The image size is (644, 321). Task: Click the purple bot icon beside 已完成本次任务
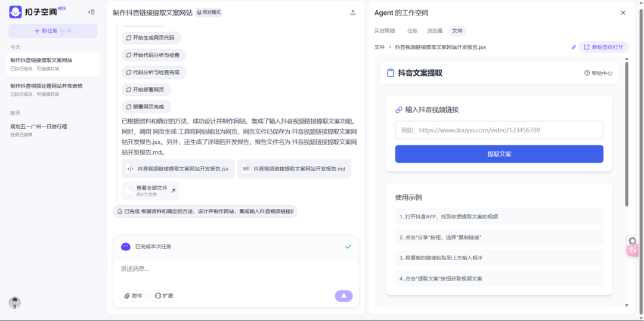click(126, 246)
